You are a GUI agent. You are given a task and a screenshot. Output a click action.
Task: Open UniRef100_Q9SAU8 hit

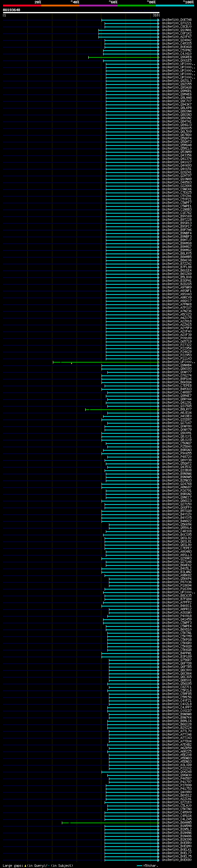(177, 88)
